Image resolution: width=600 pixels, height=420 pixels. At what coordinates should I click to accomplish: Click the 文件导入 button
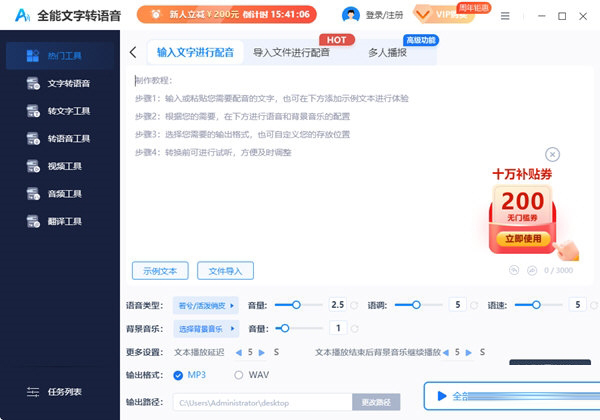(224, 270)
